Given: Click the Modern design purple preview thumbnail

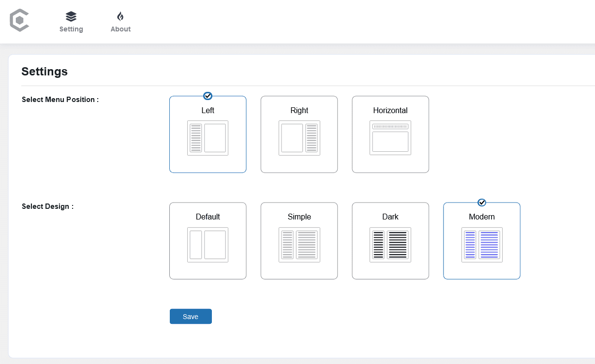Looking at the screenshot, I should tap(481, 245).
